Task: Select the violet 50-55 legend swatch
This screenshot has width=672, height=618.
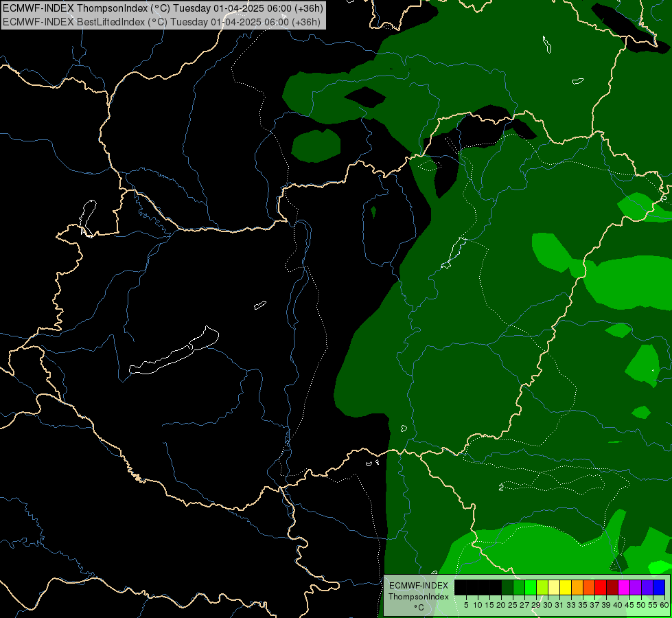Action: tap(647, 587)
